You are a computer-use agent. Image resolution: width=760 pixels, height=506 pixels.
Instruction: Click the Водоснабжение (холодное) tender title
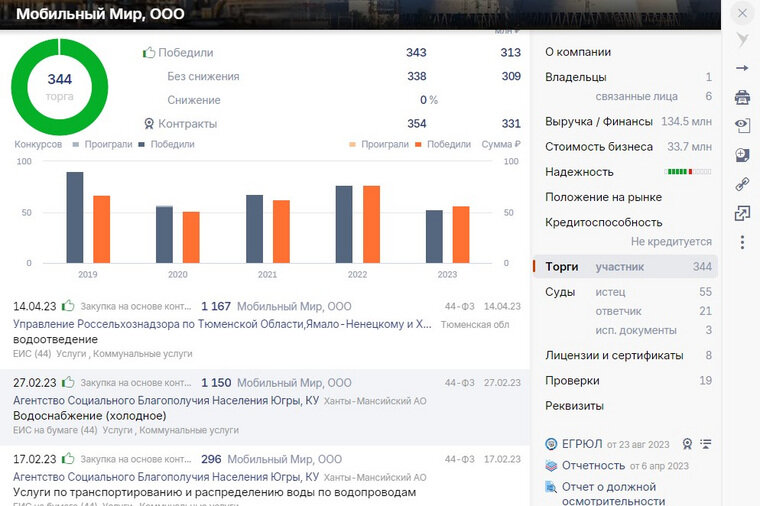pos(90,416)
